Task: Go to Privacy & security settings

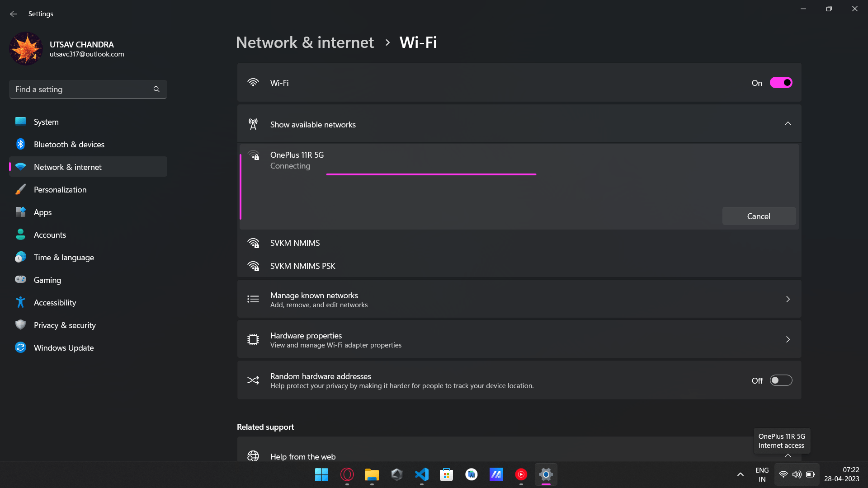Action: [65, 325]
